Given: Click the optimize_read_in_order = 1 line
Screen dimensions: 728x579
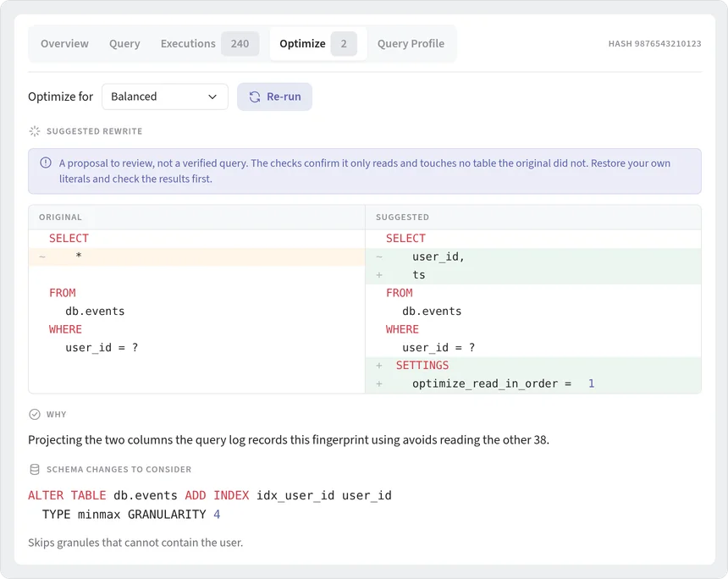Looking at the screenshot, I should pos(533,383).
